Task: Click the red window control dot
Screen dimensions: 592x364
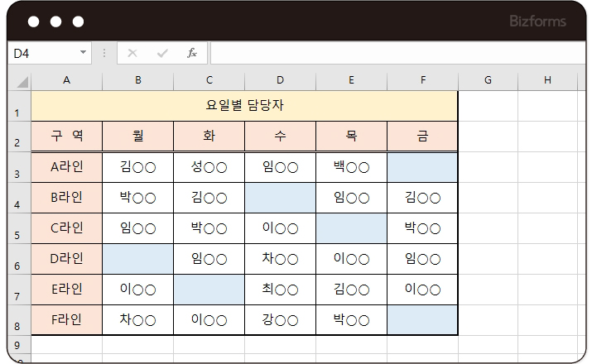Action: [x=32, y=22]
